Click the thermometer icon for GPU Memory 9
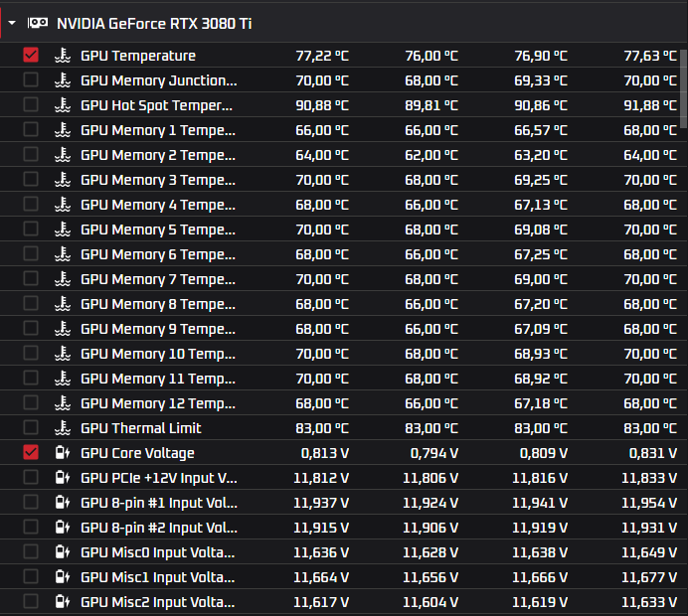Image resolution: width=688 pixels, height=616 pixels. coord(63,329)
